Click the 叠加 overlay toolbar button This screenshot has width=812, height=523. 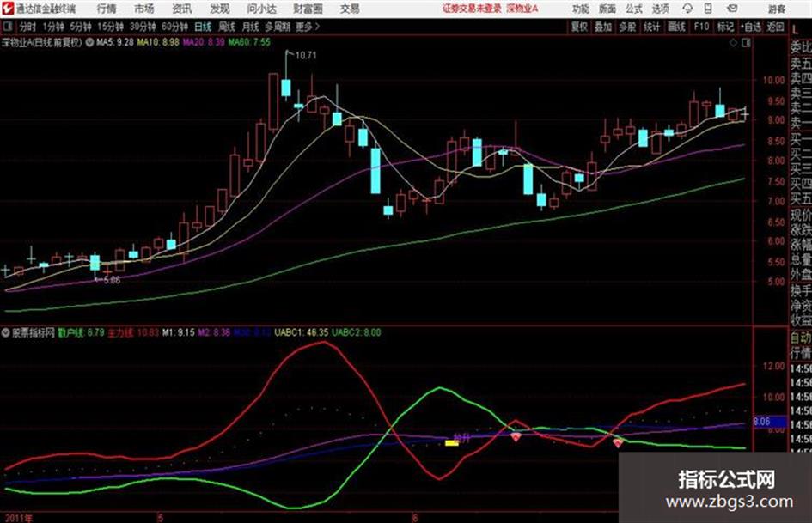coord(603,27)
